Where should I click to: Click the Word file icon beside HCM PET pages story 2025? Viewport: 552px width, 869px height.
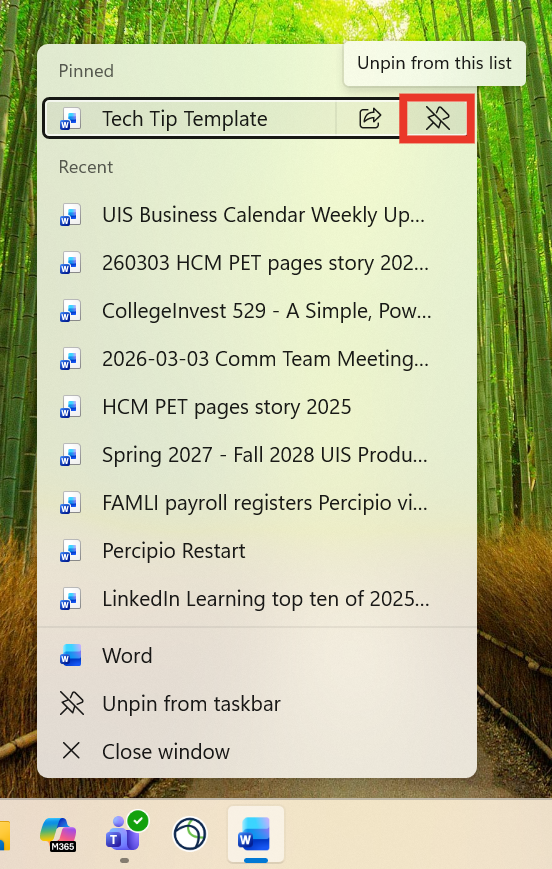tap(70, 407)
